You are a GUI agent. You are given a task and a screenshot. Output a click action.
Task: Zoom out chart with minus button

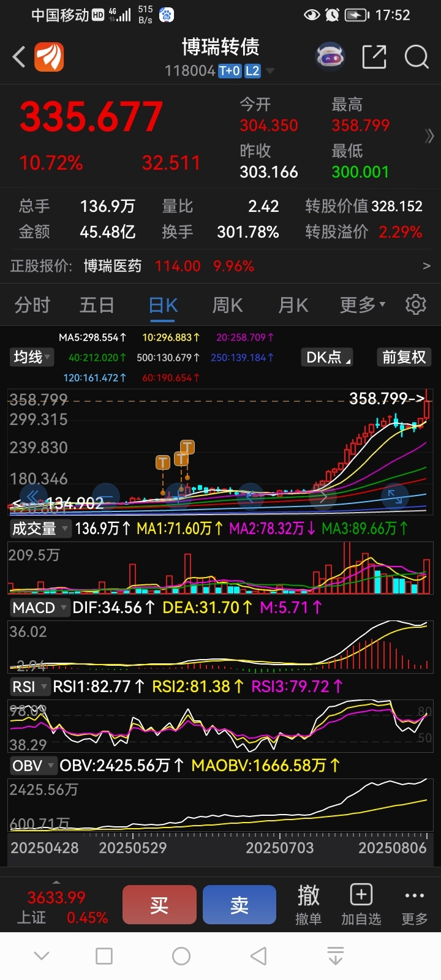(105, 497)
